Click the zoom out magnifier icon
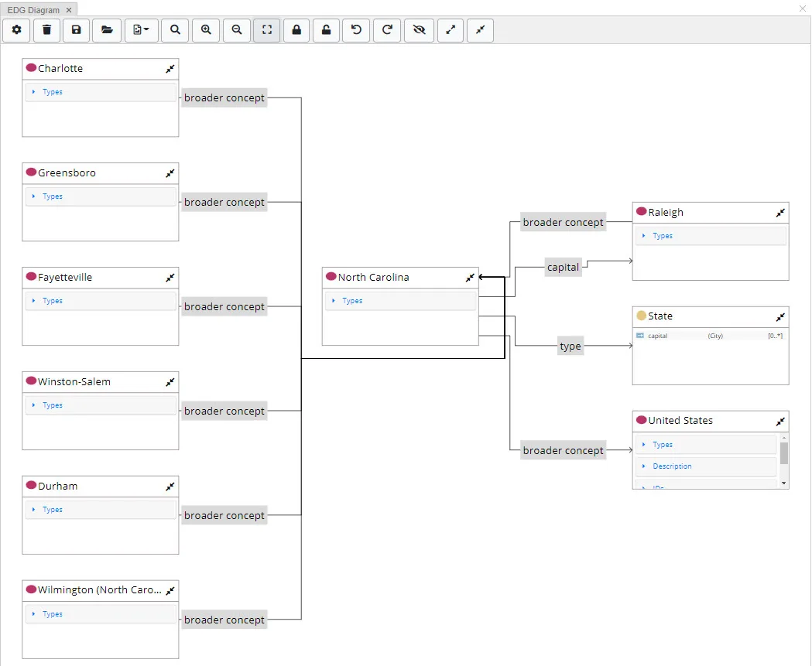The width and height of the screenshot is (812, 666). point(237,30)
